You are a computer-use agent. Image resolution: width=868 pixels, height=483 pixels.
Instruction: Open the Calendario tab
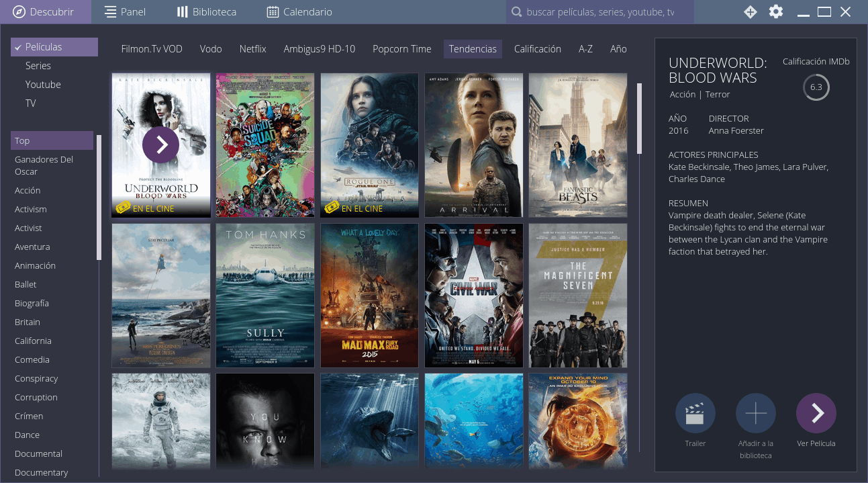(299, 12)
